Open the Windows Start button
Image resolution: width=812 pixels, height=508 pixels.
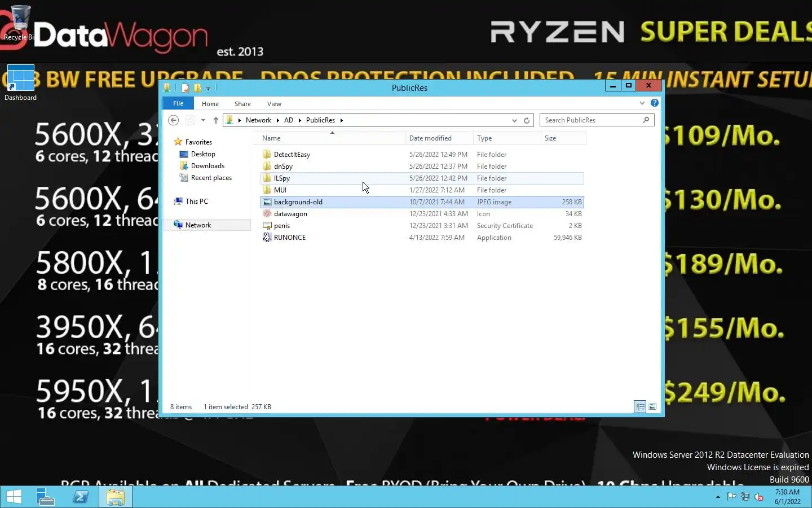[x=14, y=497]
